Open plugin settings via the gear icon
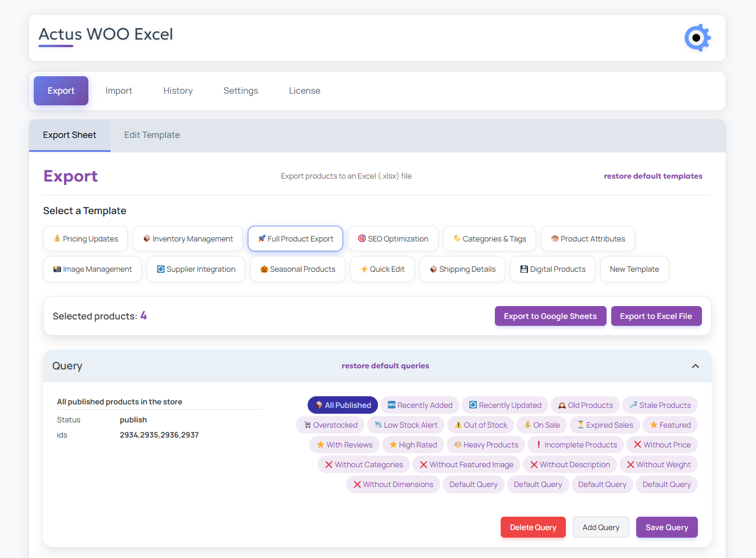Viewport: 756px width, 558px height. tap(697, 38)
